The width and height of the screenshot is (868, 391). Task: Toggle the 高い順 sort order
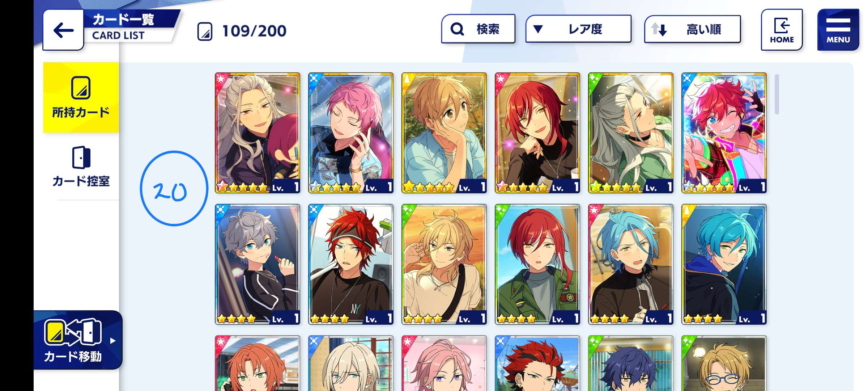point(692,29)
